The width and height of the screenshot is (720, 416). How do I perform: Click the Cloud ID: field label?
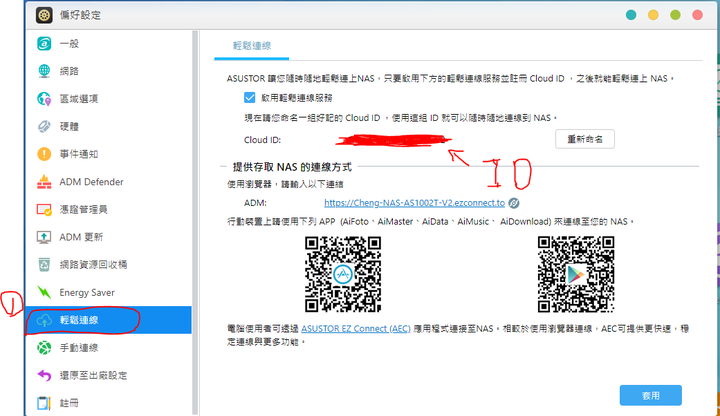click(262, 140)
